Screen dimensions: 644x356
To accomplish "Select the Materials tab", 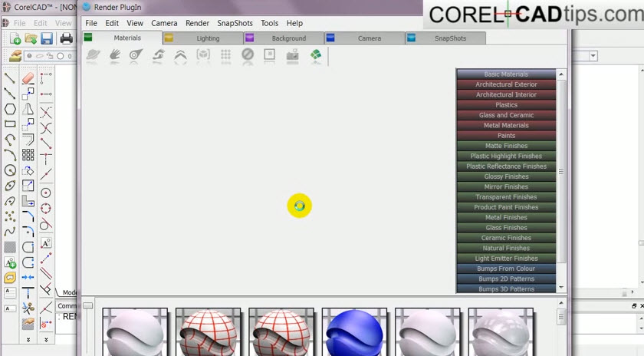I will click(123, 38).
